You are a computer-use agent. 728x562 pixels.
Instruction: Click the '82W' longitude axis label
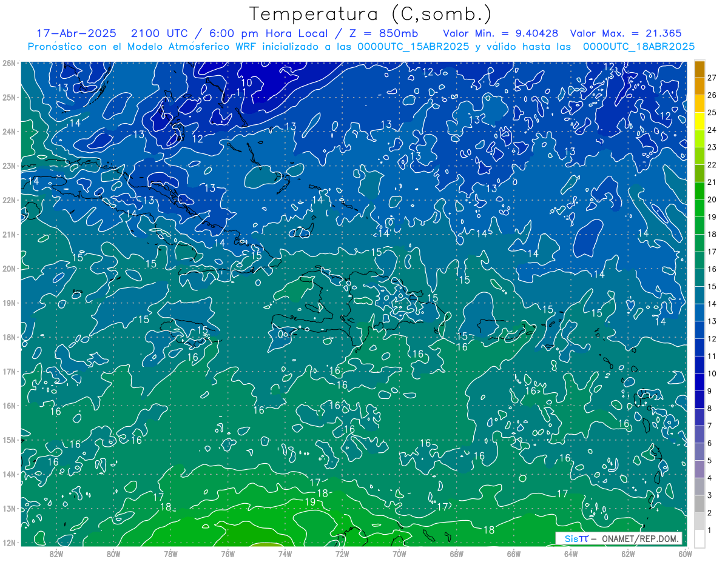56,553
